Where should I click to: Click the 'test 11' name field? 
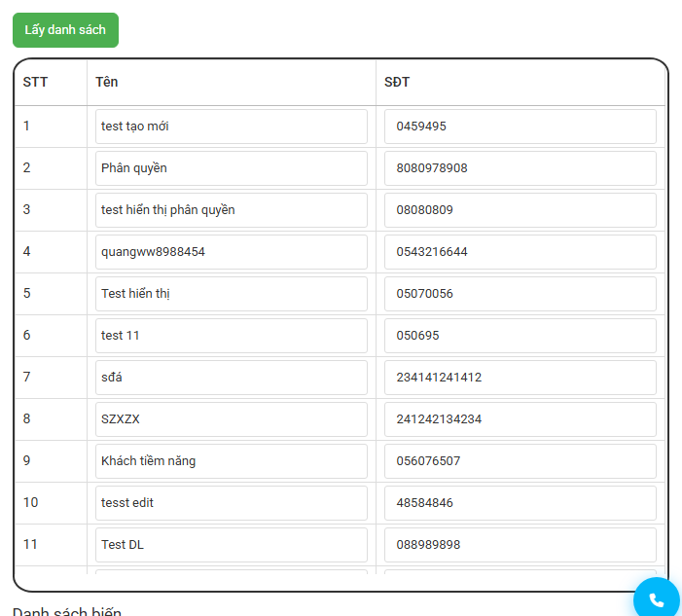[232, 336]
